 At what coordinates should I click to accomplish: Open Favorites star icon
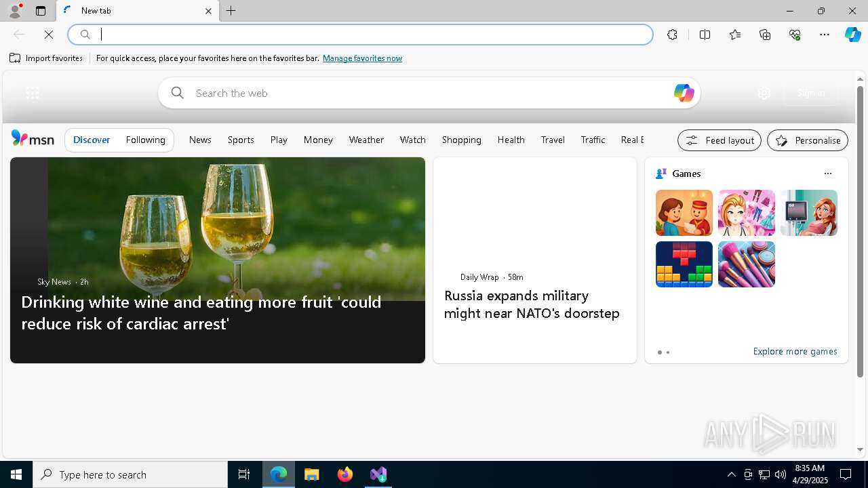point(735,35)
